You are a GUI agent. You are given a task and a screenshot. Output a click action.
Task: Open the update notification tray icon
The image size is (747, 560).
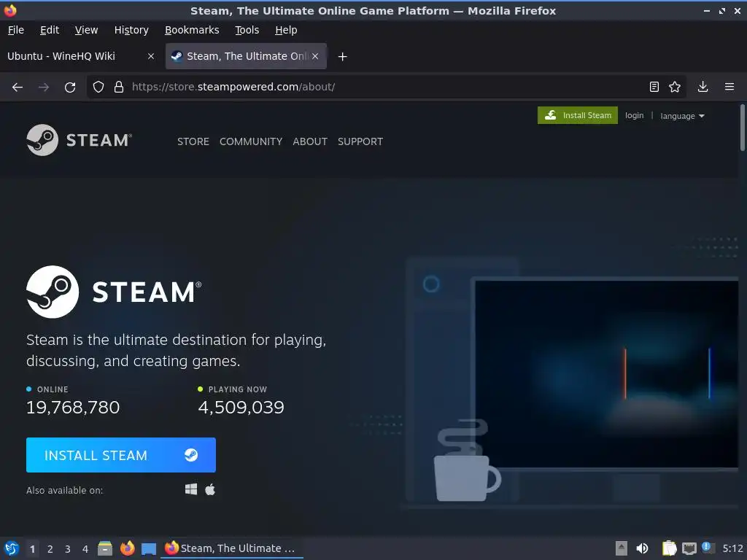pos(708,548)
